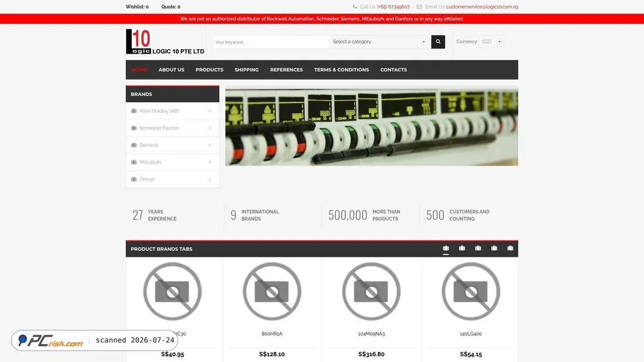
Task: Select the fourth brand tab briefcase icon
Action: click(494, 248)
